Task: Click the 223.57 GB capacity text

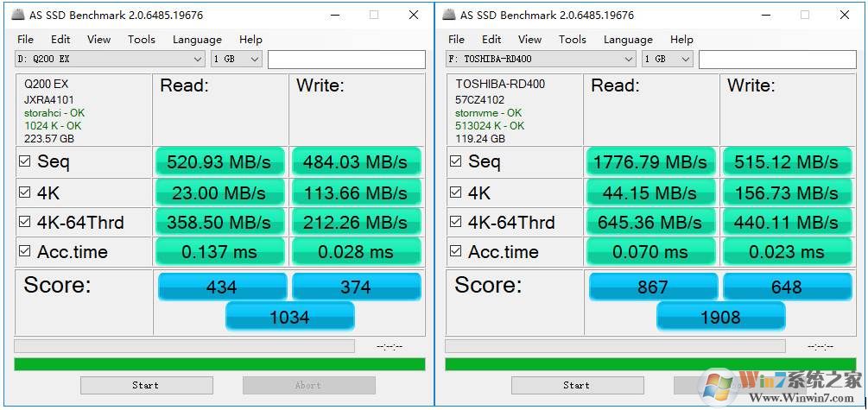Action: tap(48, 139)
